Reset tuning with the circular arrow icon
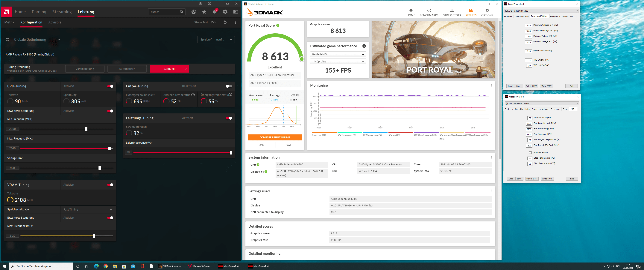The width and height of the screenshot is (644, 270). (225, 22)
